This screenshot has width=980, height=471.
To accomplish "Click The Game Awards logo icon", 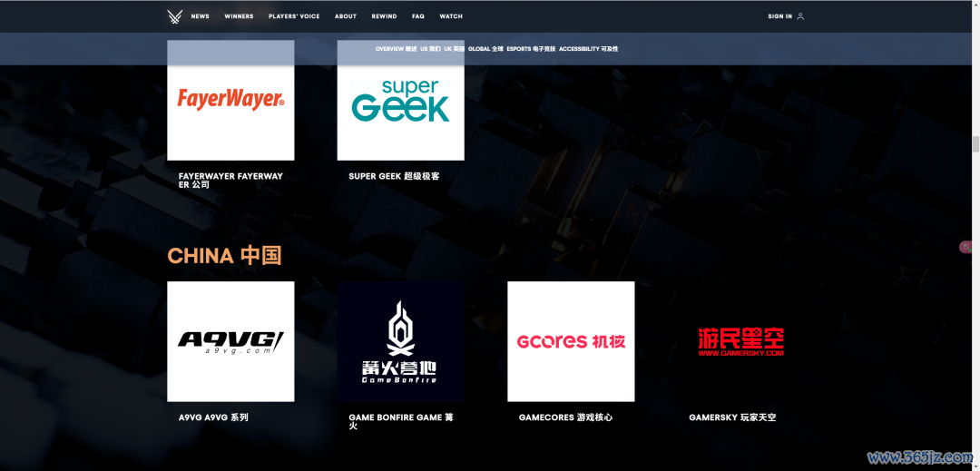I will [x=175, y=16].
